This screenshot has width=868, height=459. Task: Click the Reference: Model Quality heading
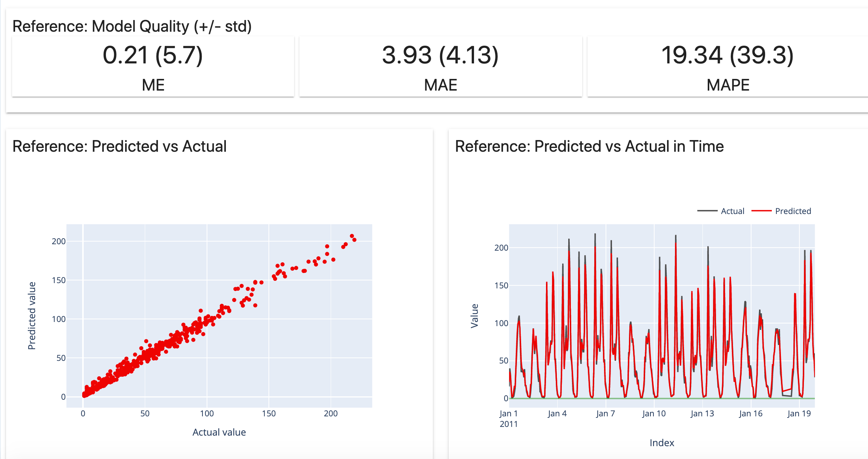132,26
